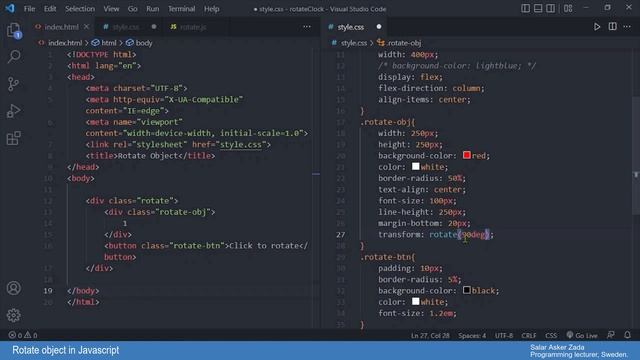This screenshot has height=360, width=640.
Task: Click errors and warnings status indicator
Action: coord(23,335)
